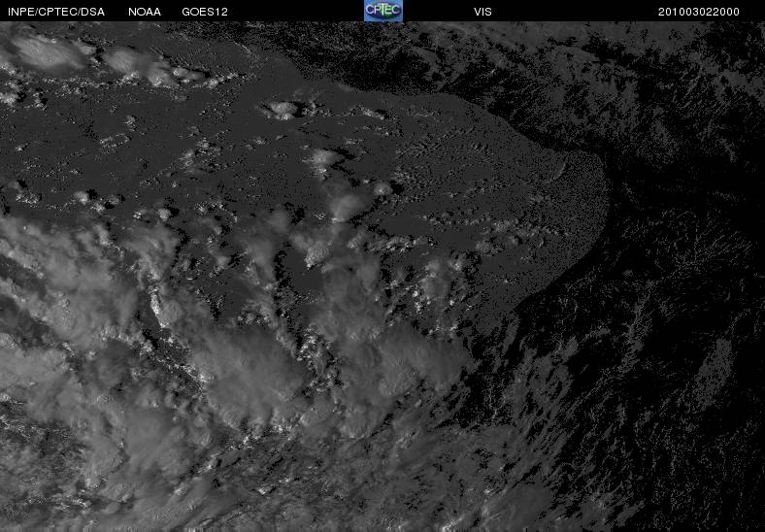This screenshot has height=532, width=765.
Task: Click the NOAA label
Action: (x=145, y=12)
